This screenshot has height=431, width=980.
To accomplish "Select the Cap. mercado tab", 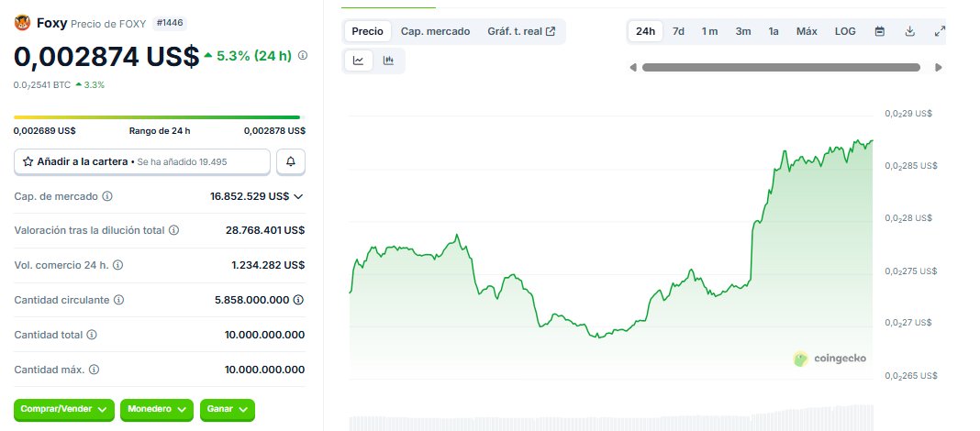I will (435, 31).
